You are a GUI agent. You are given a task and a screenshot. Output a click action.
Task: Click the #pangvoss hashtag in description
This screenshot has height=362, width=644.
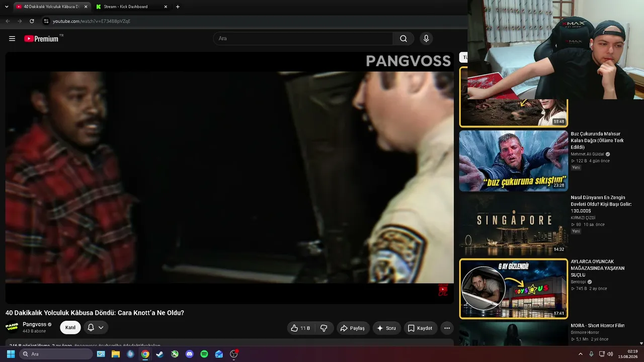click(86, 345)
